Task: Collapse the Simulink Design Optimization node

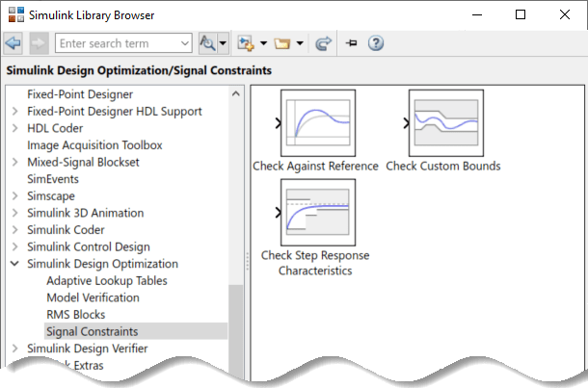Action: click(x=14, y=264)
